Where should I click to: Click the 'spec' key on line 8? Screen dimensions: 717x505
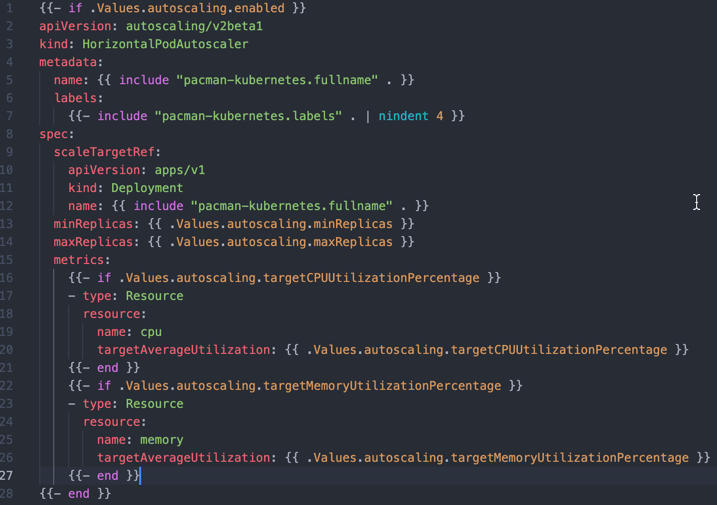tap(54, 134)
